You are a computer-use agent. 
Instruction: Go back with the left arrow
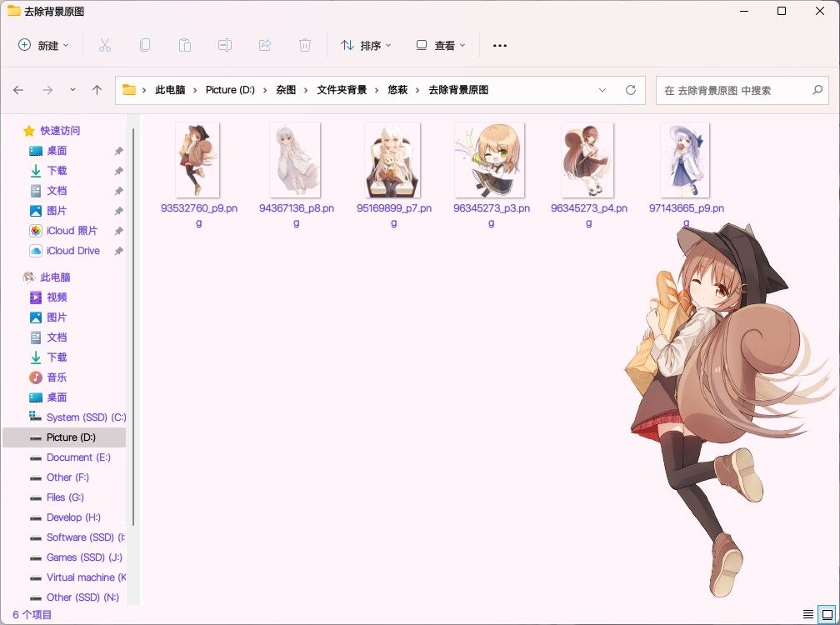18,90
